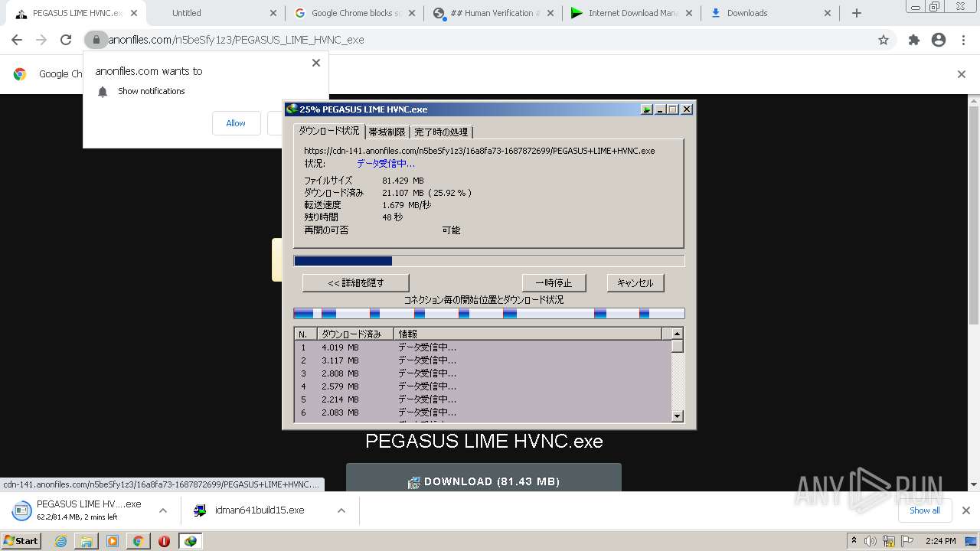This screenshot has height=551, width=980.
Task: Click the Action Center flag icon
Action: (908, 541)
